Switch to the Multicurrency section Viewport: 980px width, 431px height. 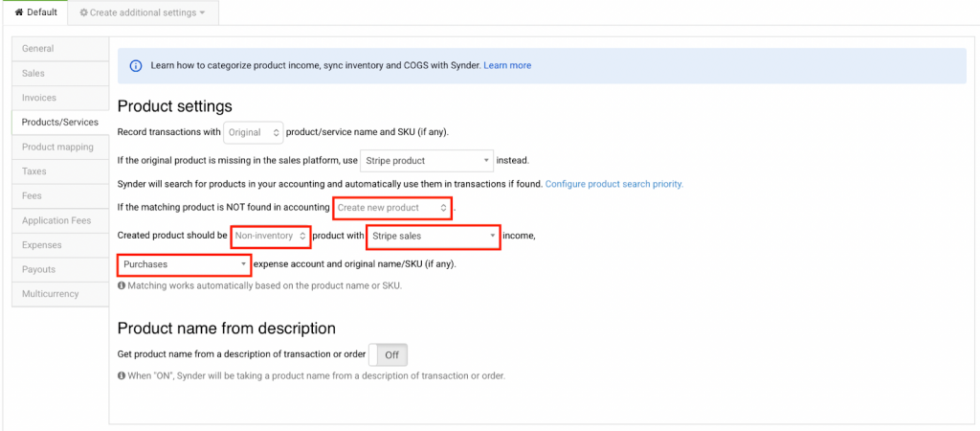point(51,294)
